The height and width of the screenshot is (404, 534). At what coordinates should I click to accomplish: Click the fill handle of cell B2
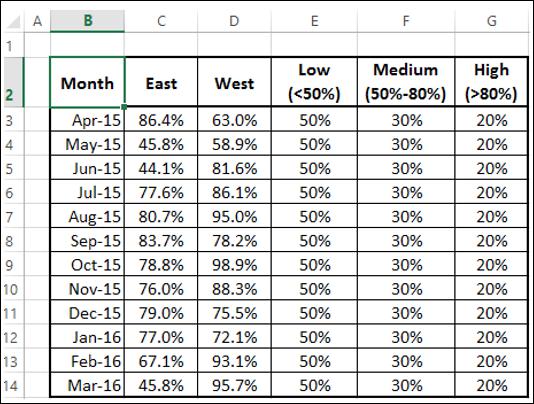tap(124, 107)
